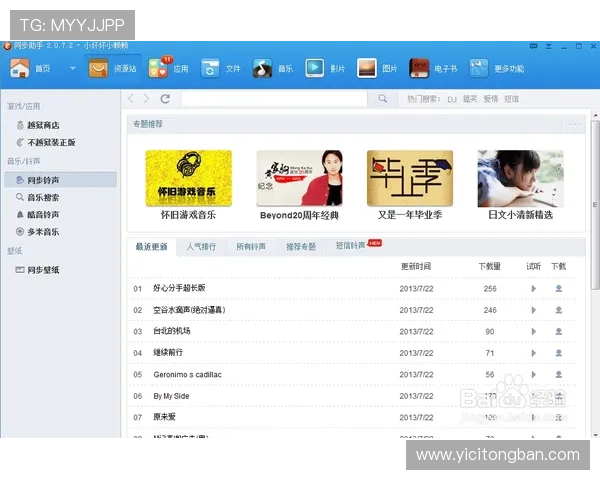The height and width of the screenshot is (480, 600).
Task: Switch to the 人气排行 tab
Action: coord(203,246)
